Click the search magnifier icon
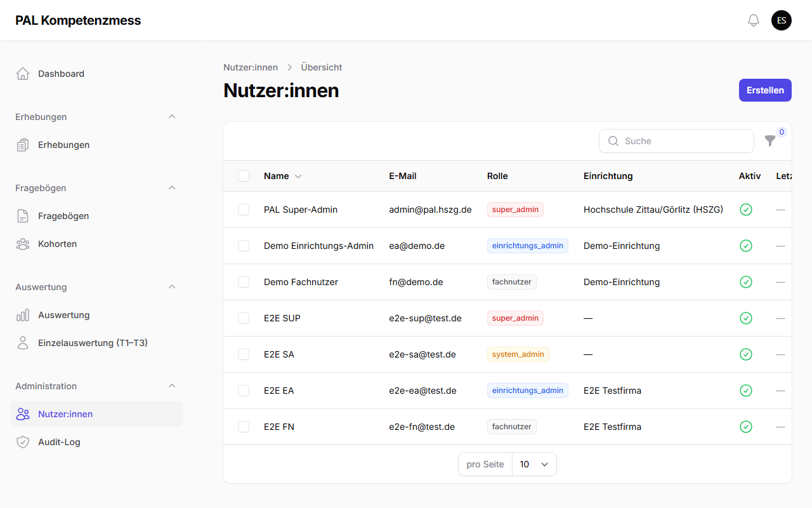Image resolution: width=812 pixels, height=508 pixels. (x=613, y=141)
